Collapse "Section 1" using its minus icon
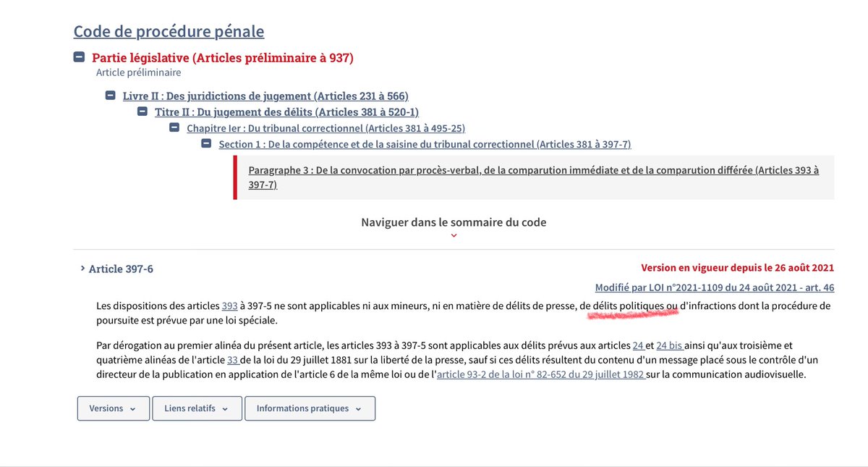868x467 pixels. (x=207, y=143)
